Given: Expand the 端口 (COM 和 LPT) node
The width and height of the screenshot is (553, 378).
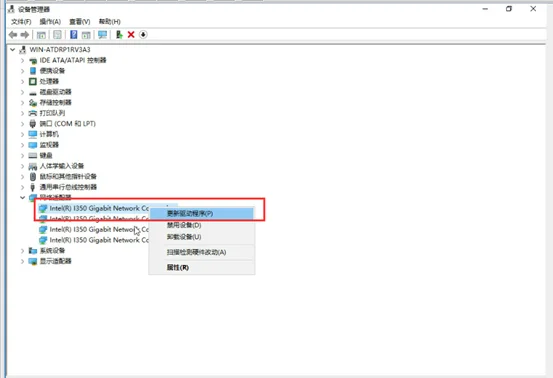Looking at the screenshot, I should pos(22,124).
